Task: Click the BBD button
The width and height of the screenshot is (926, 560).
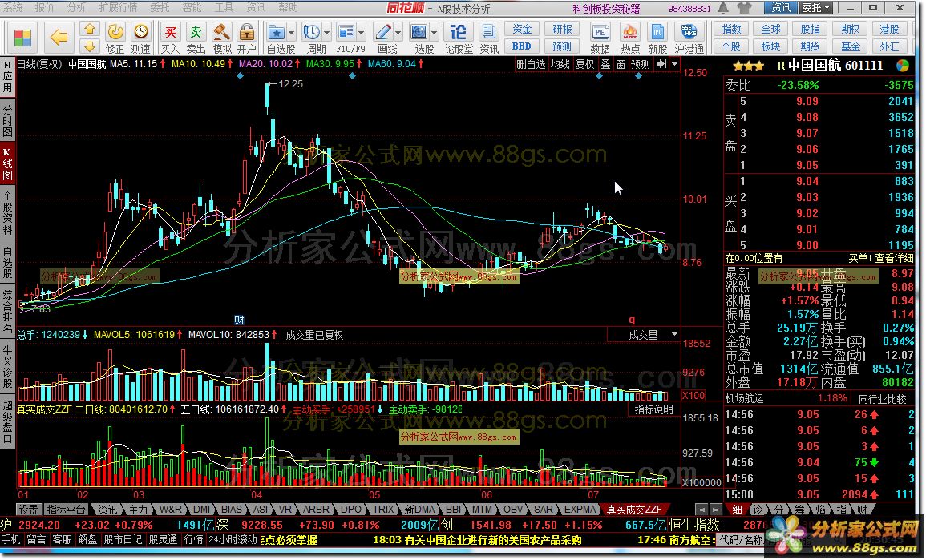Action: 521,46
